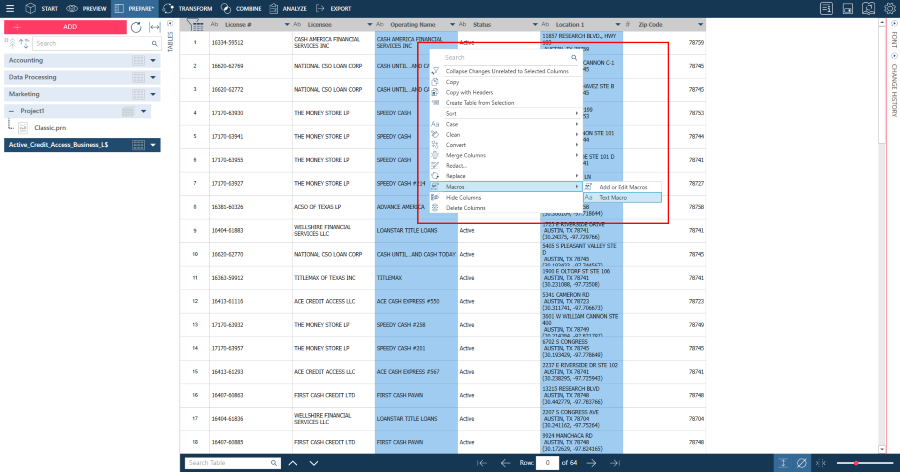This screenshot has height=472, width=900.
Task: Click the magnifier in tables search box
Action: [154, 44]
